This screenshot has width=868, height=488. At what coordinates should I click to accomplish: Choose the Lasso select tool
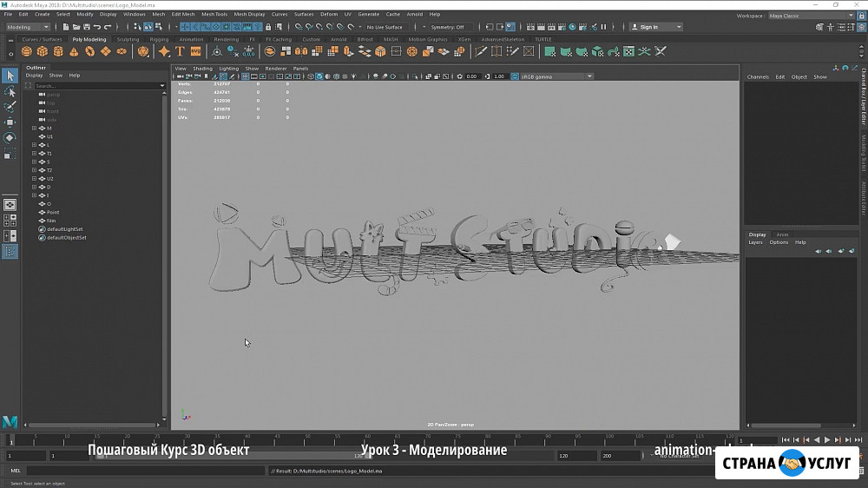click(x=10, y=91)
